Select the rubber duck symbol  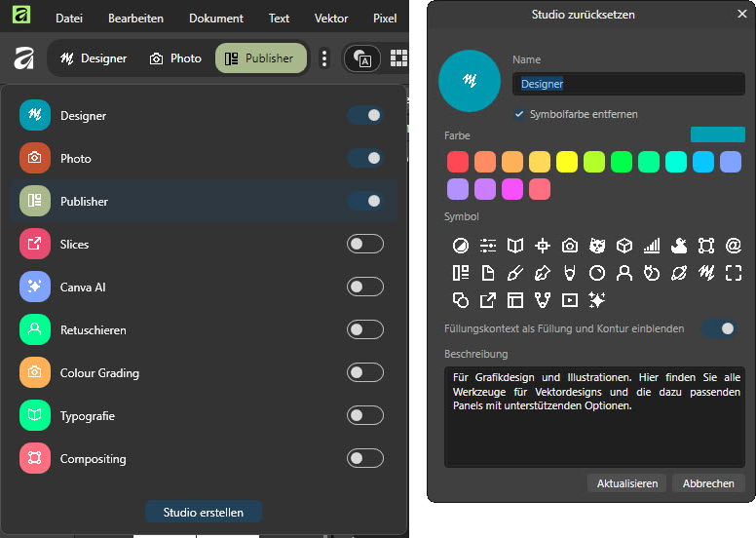(x=679, y=246)
